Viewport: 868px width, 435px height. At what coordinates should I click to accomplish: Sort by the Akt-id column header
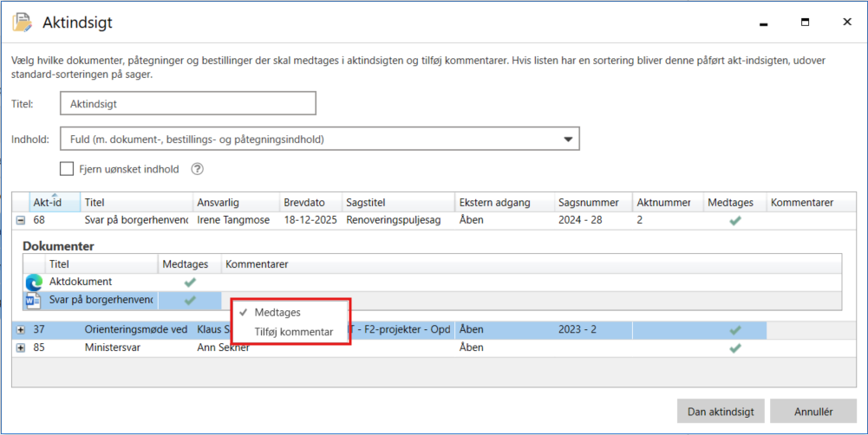[x=48, y=203]
